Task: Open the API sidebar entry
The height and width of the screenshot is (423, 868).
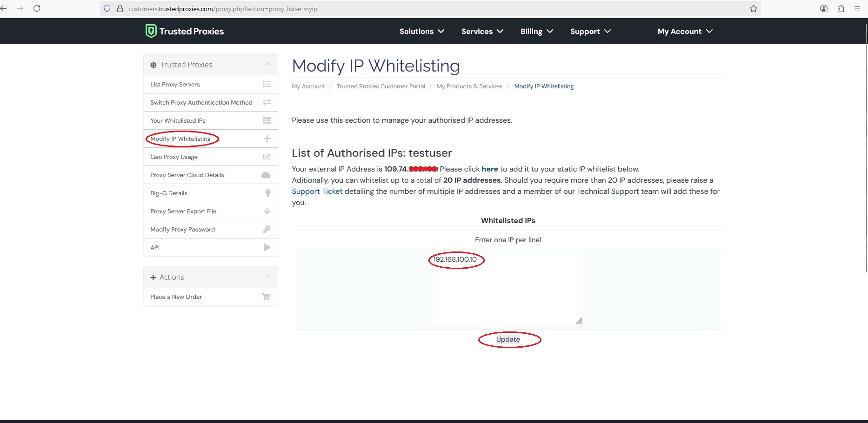Action: [x=211, y=247]
